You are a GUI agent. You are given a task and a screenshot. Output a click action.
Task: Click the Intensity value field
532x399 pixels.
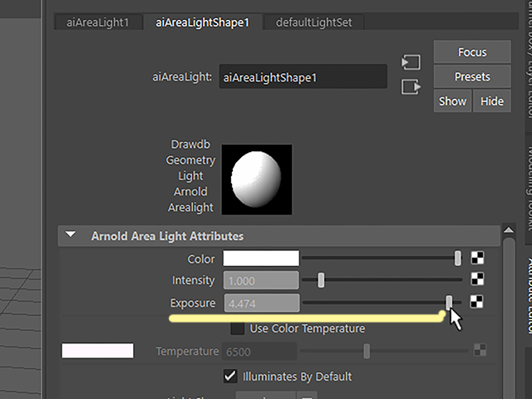[x=261, y=280]
